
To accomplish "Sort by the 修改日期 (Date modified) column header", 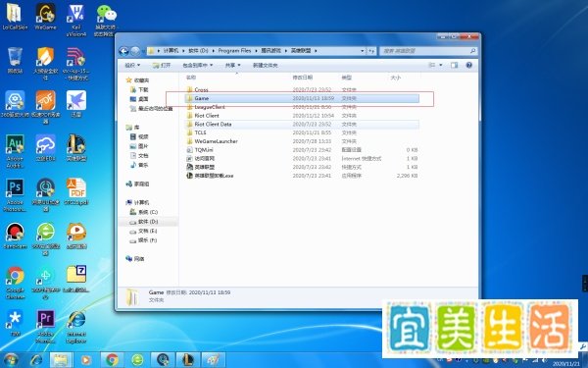I will 302,78.
